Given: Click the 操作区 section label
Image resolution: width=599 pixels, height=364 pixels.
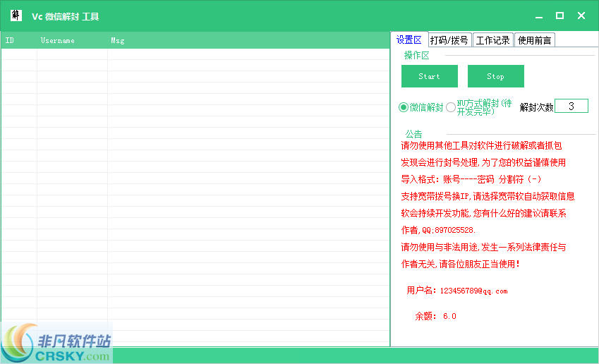Looking at the screenshot, I should point(417,56).
